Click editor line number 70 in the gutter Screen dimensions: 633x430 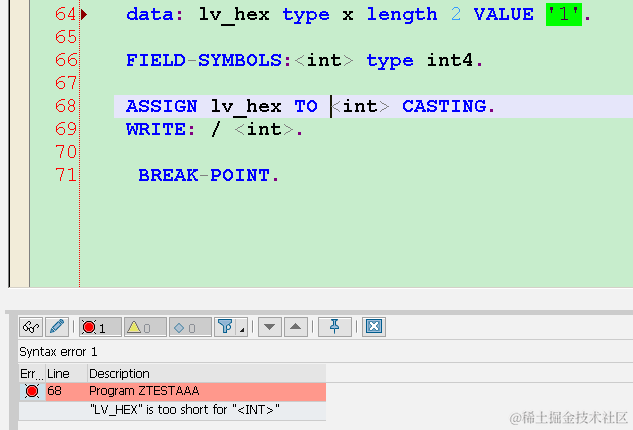click(66, 152)
